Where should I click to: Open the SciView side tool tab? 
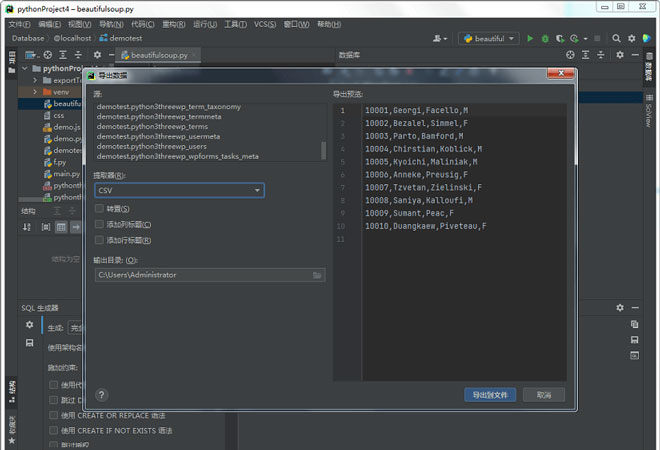[x=649, y=111]
